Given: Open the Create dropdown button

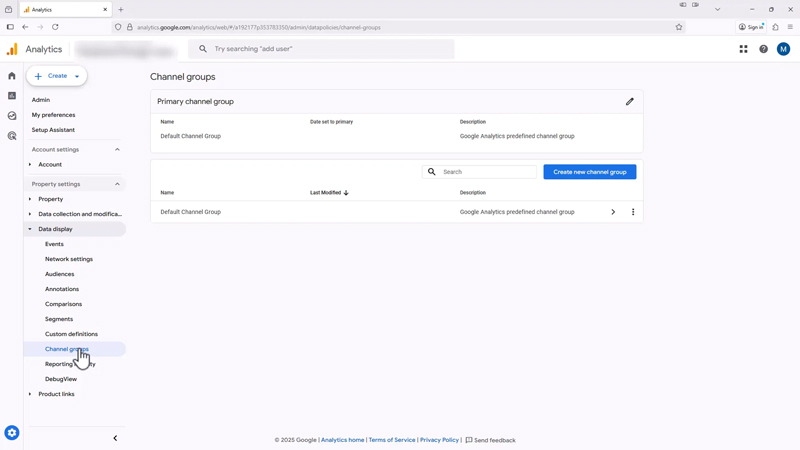Looking at the screenshot, I should click(56, 76).
